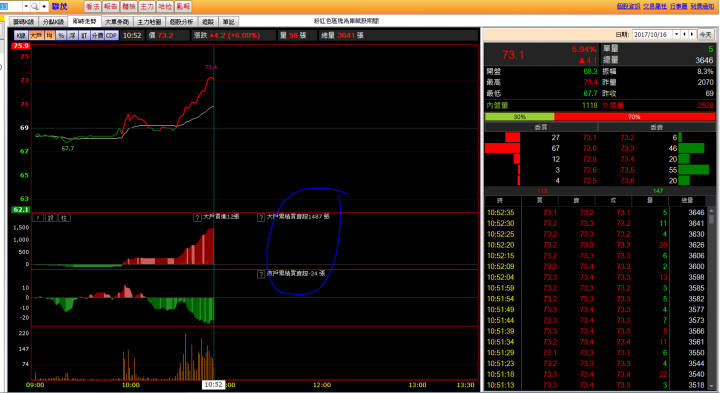Click the tick row at 10:51:18
The height and width of the screenshot is (393, 720).
coord(596,374)
